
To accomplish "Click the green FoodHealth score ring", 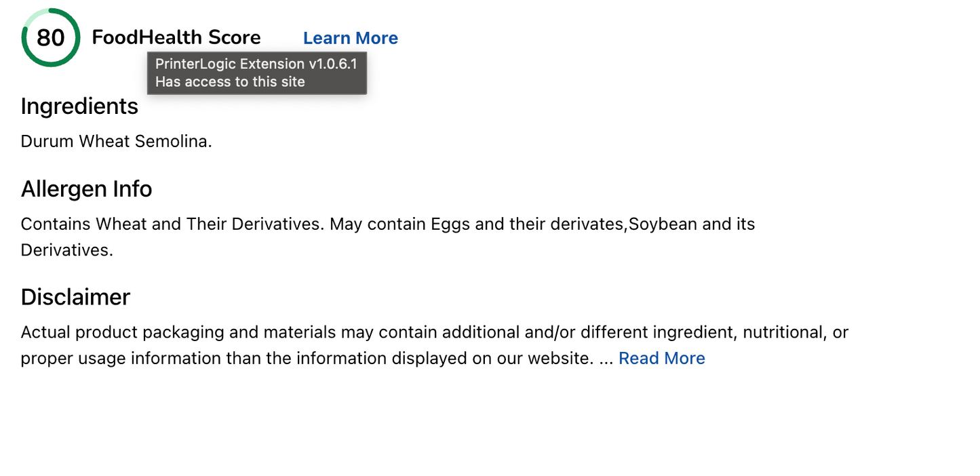I will pos(50,37).
